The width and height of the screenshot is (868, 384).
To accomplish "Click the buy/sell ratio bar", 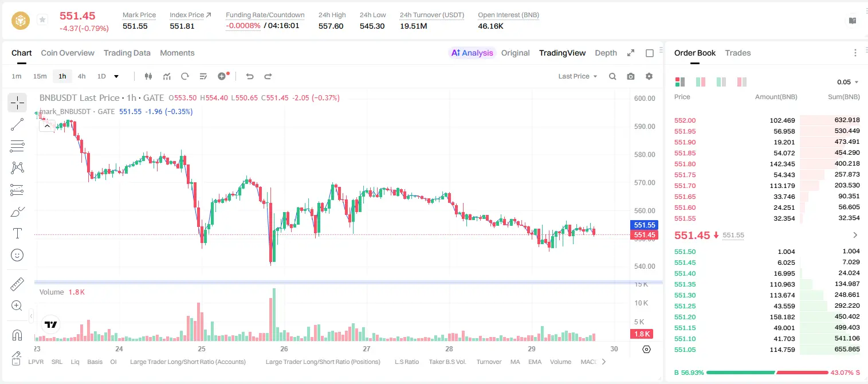I will (767, 373).
